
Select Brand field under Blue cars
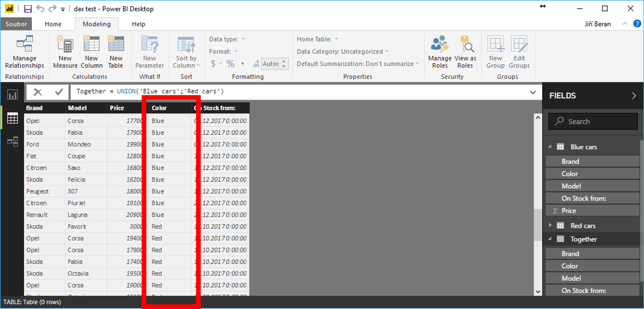pos(592,161)
